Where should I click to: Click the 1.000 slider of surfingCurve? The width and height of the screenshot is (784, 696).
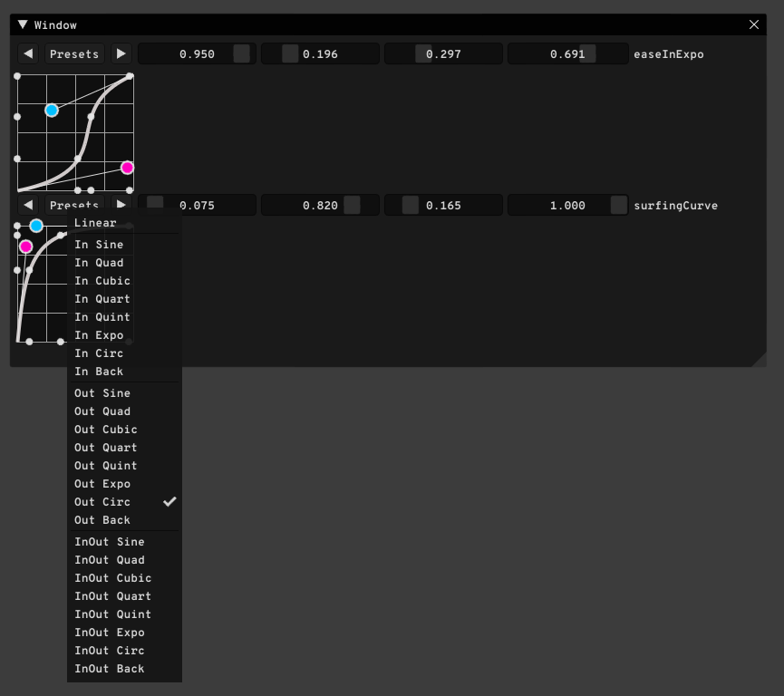pos(567,206)
